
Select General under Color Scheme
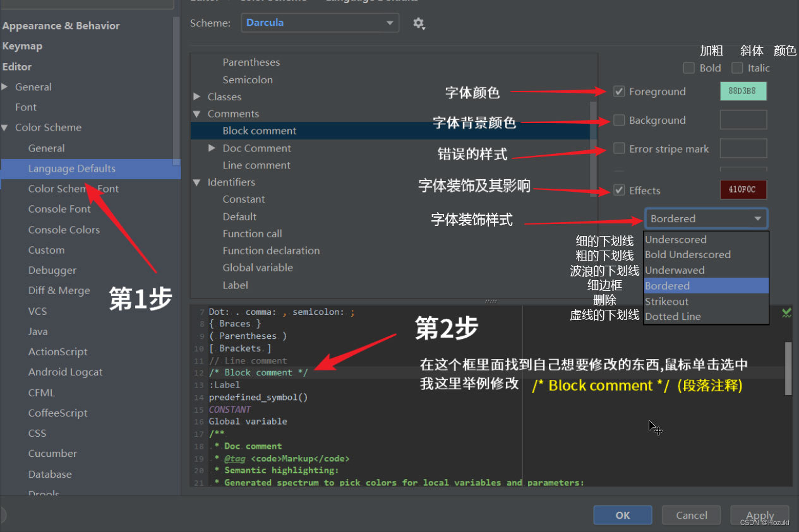click(46, 148)
